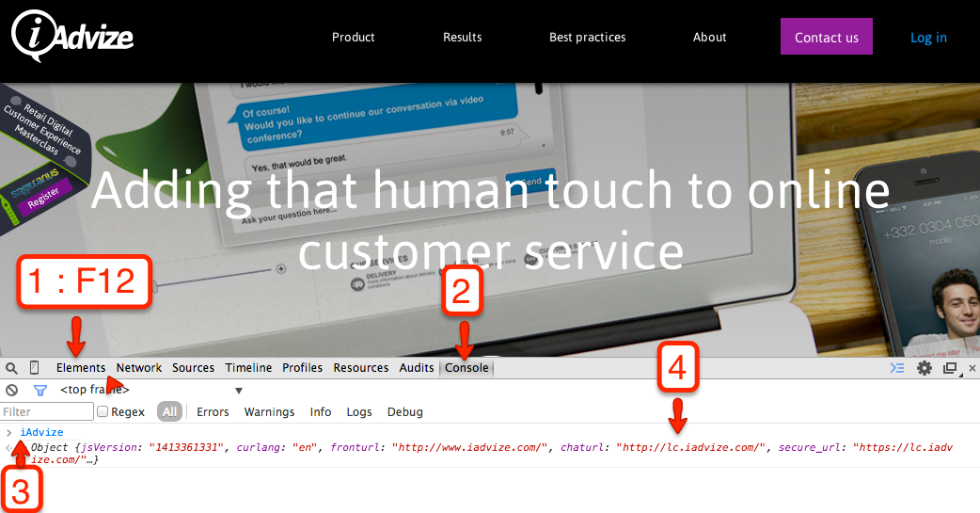
Task: Switch to the Elements tab
Action: click(x=81, y=368)
